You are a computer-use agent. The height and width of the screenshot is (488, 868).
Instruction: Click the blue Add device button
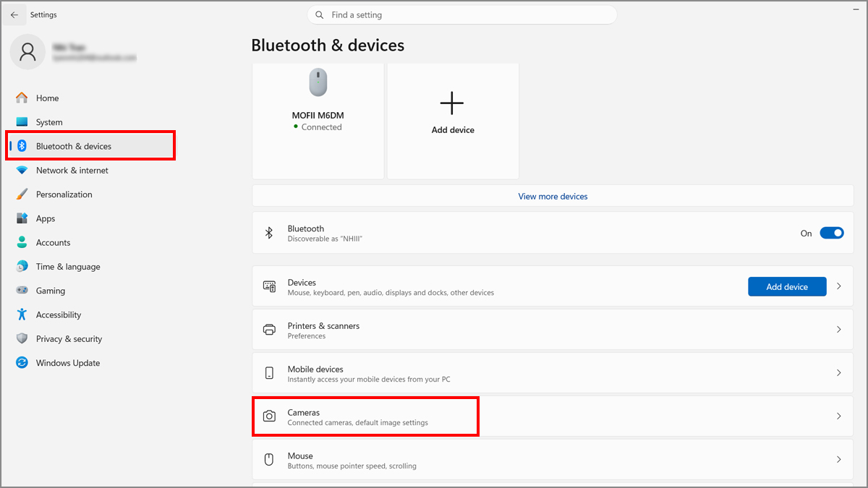(x=787, y=286)
